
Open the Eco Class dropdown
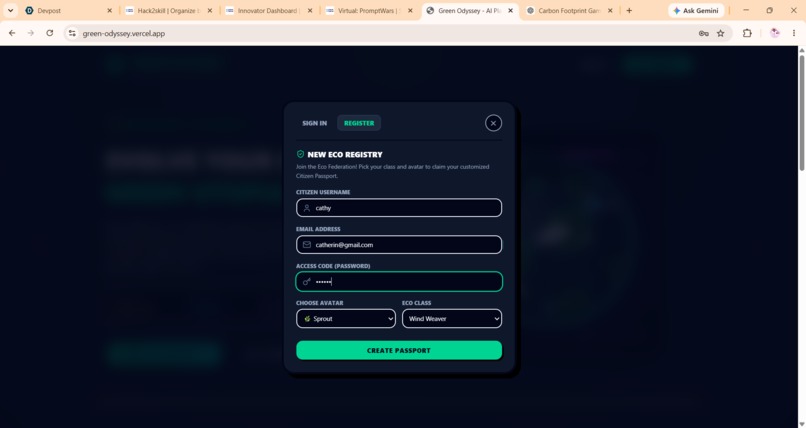coord(452,319)
